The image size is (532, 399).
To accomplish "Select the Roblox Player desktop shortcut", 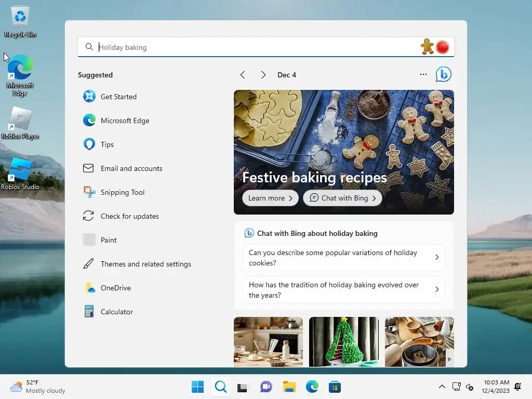I will pyautogui.click(x=20, y=123).
